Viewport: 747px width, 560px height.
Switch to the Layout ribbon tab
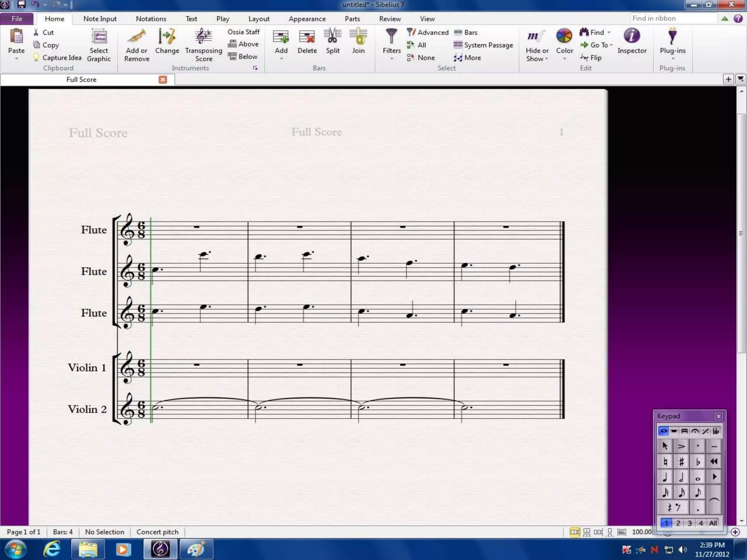pyautogui.click(x=259, y=19)
